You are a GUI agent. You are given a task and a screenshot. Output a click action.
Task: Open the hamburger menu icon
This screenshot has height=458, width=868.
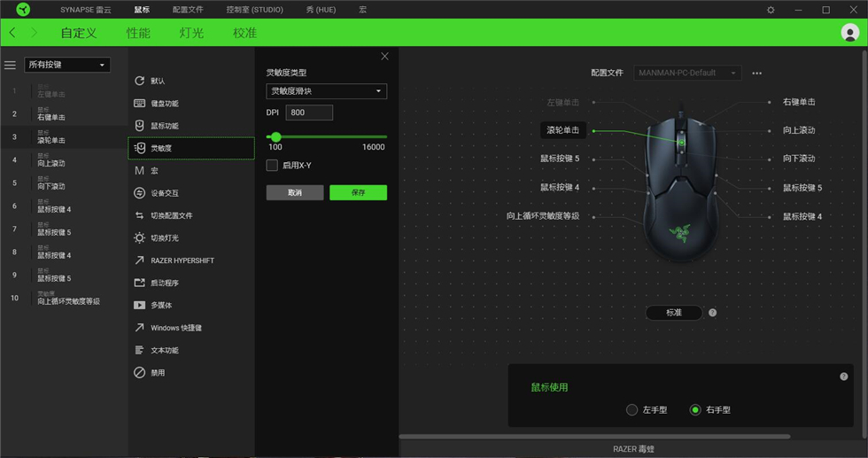point(10,66)
